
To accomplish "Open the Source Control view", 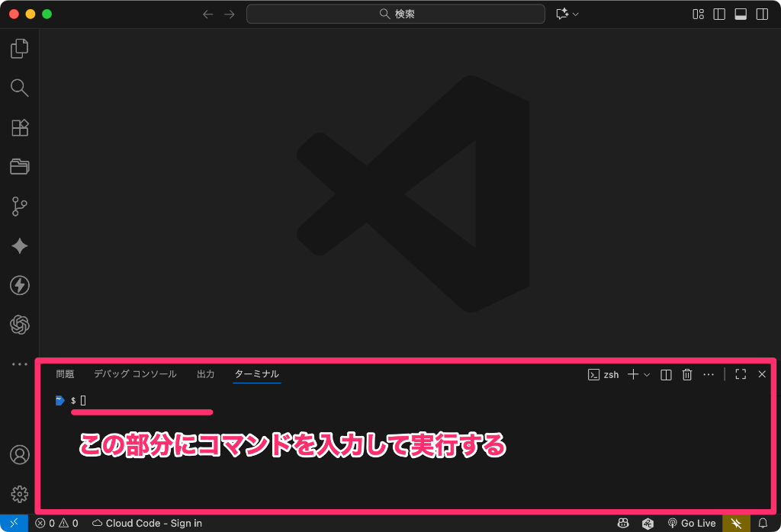I will click(19, 206).
